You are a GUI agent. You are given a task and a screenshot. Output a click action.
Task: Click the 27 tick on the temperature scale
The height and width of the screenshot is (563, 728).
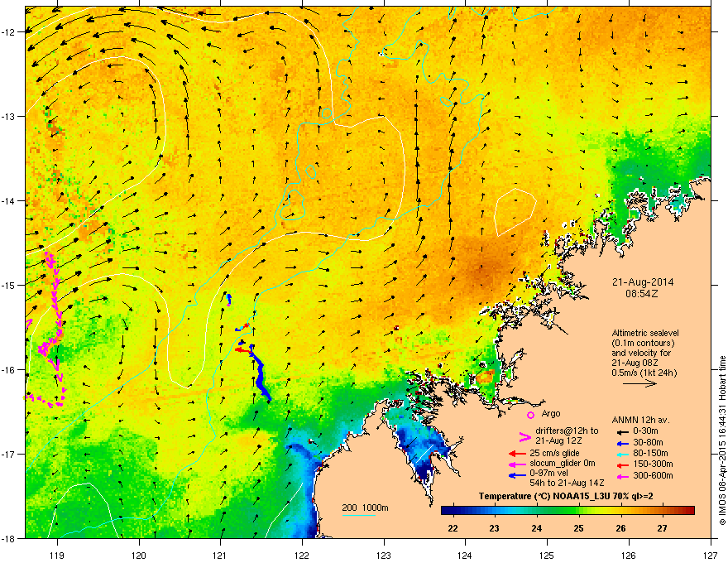click(x=663, y=528)
